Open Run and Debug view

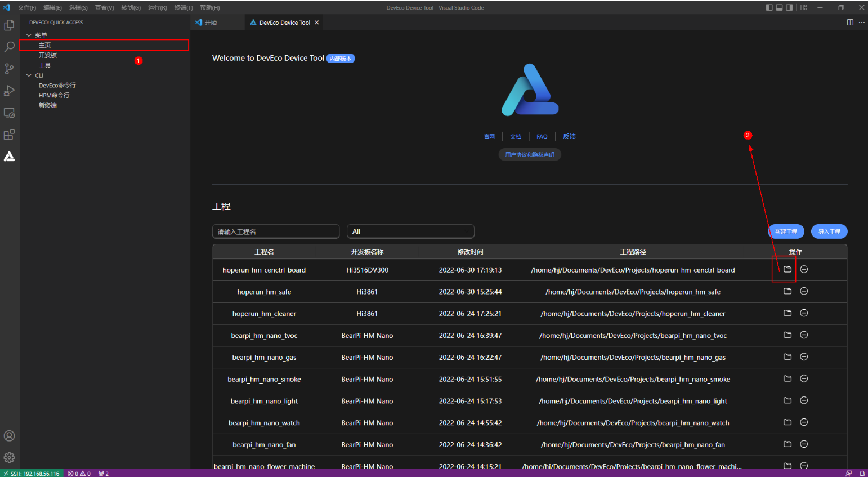pos(9,91)
